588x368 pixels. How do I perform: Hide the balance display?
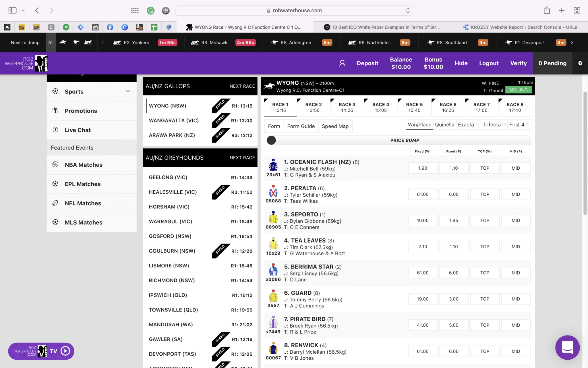click(x=461, y=63)
